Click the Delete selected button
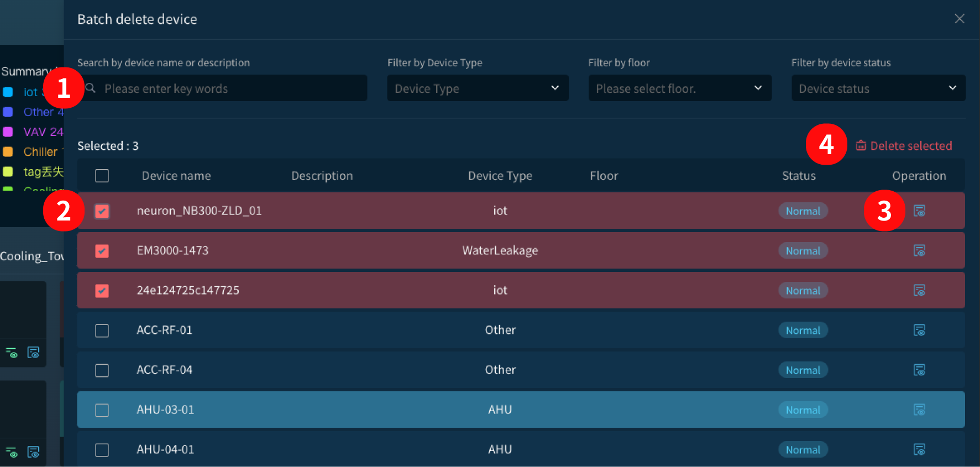The width and height of the screenshot is (980, 467). pos(904,145)
